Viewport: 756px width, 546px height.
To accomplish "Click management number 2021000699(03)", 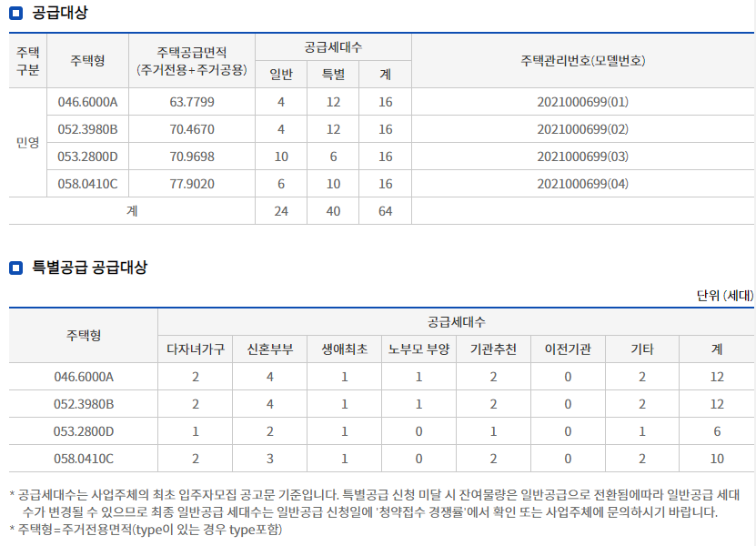I will (583, 157).
